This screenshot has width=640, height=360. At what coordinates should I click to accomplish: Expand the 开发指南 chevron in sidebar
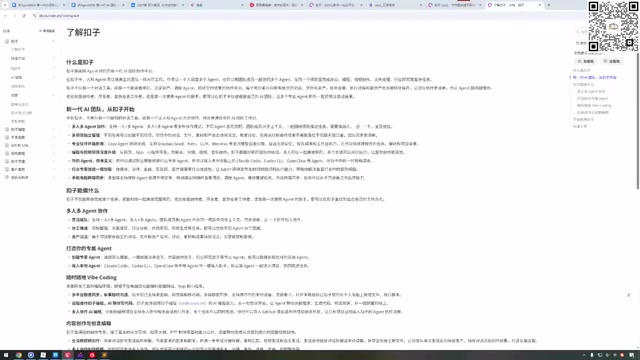53,137
